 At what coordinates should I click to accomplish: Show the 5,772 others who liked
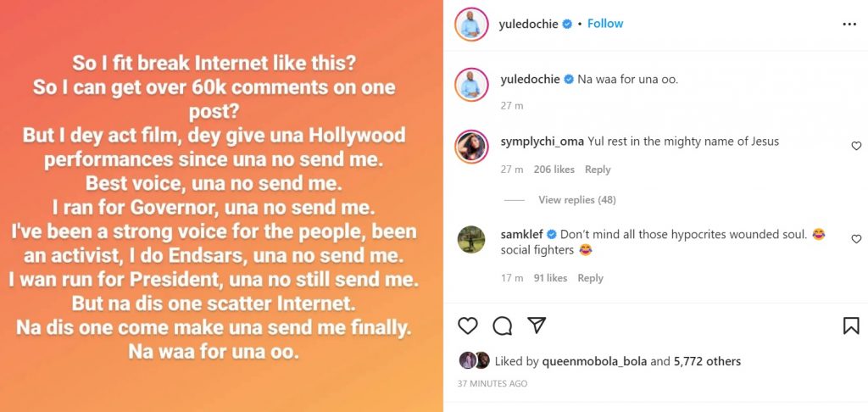pos(707,362)
